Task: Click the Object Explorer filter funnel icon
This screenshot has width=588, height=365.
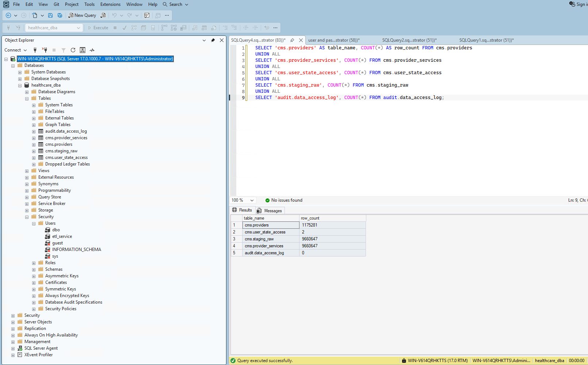Action: [x=64, y=50]
